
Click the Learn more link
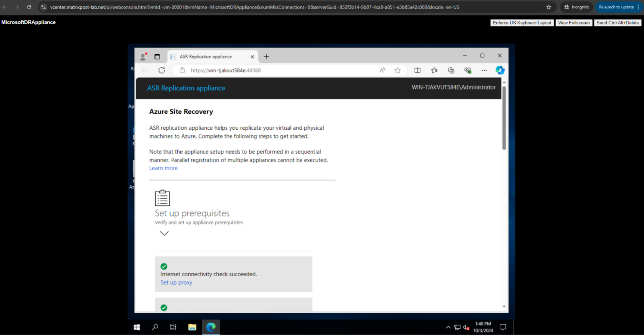click(163, 168)
